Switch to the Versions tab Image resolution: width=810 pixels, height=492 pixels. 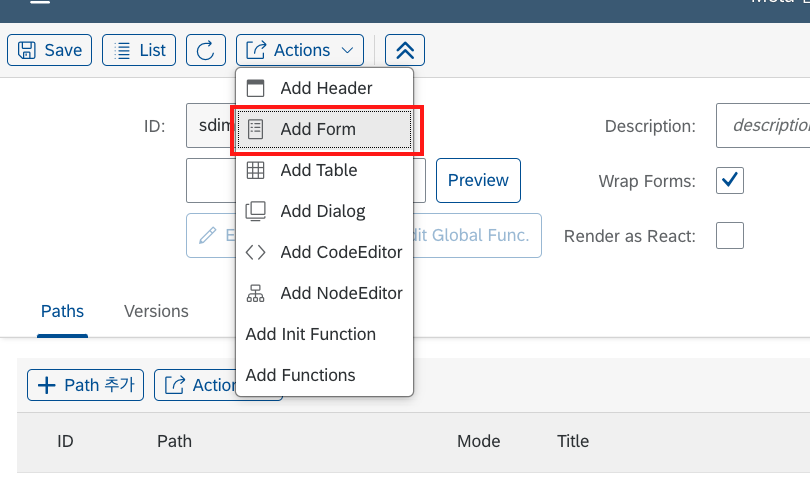tap(156, 311)
